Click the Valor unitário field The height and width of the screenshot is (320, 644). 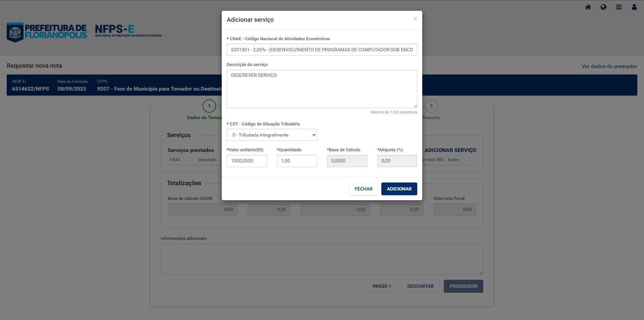(x=247, y=161)
